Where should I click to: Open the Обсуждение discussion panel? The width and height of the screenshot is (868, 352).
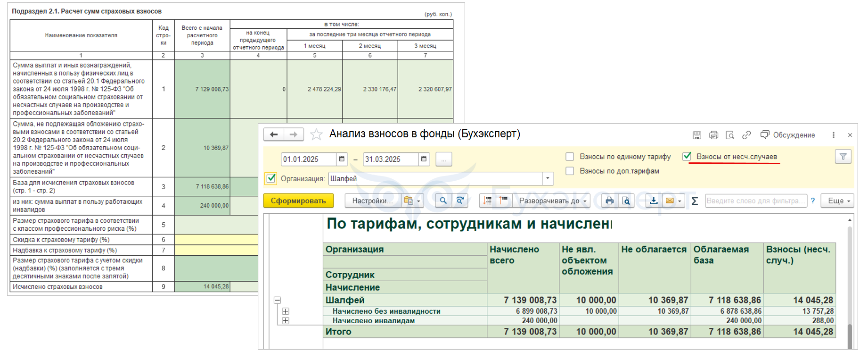[x=788, y=135]
